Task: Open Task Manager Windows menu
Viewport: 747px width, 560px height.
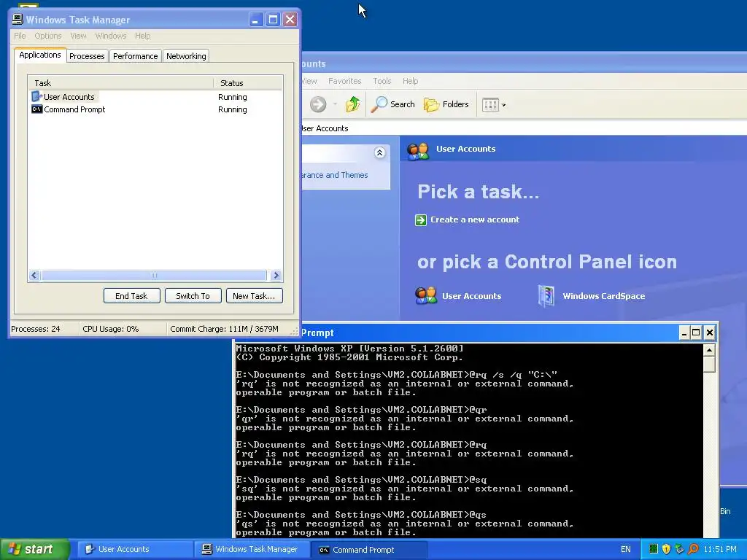Action: click(111, 36)
